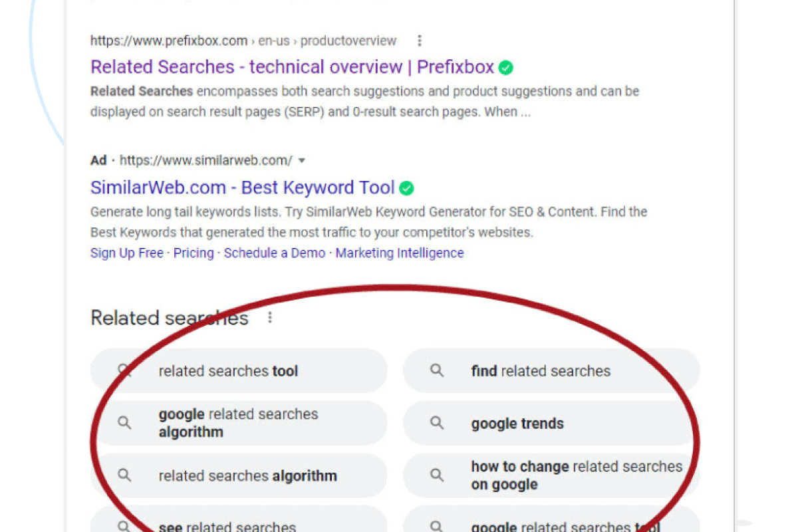Viewport: 798px width, 532px height.
Task: Click magnifier next to "google related searches algorithm"
Action: tap(124, 423)
